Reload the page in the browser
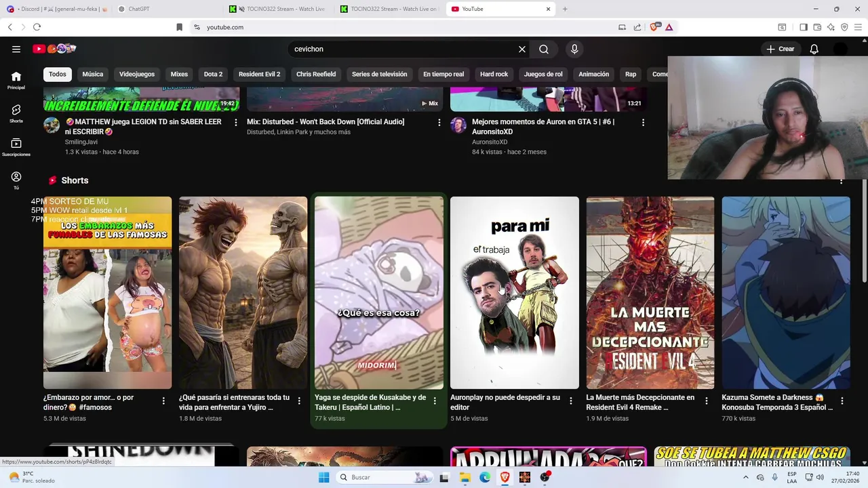Viewport: 868px width, 488px height. [x=37, y=27]
